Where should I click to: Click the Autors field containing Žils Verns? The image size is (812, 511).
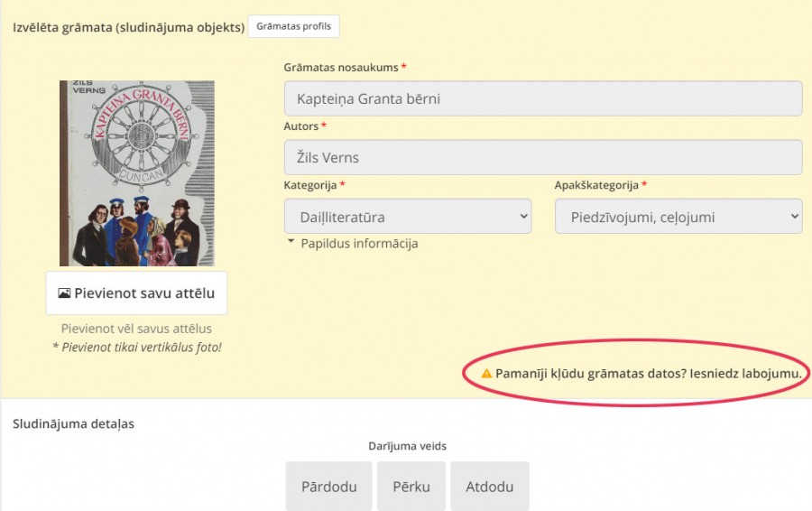(542, 157)
